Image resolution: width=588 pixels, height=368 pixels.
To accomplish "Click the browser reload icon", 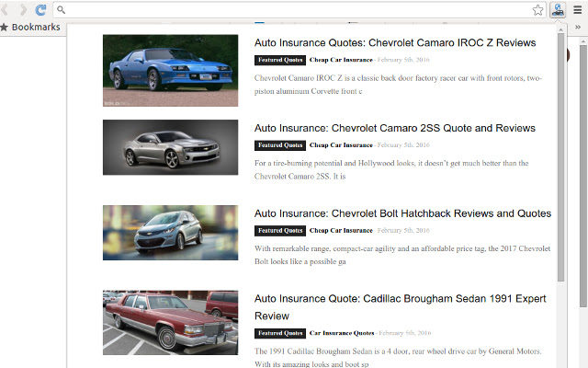I will (40, 10).
